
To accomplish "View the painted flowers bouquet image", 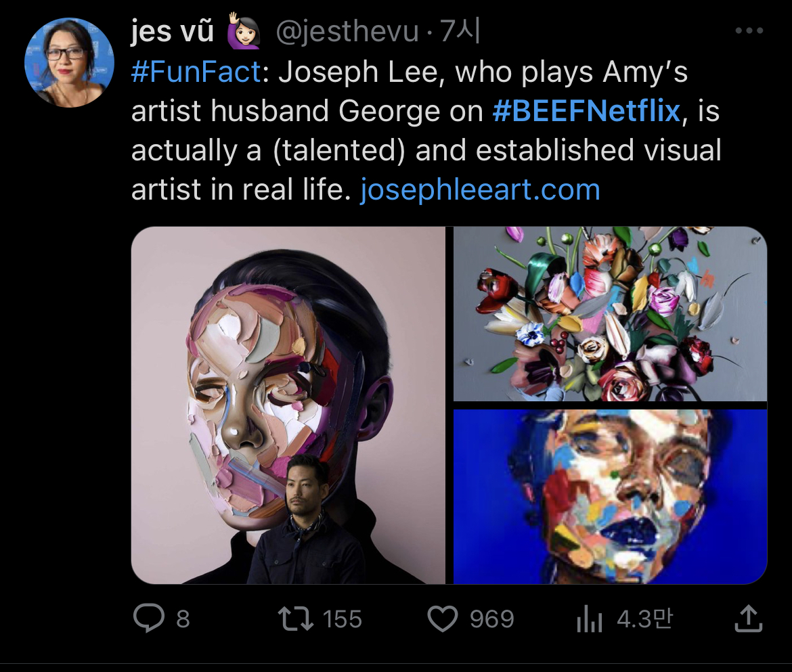I will (x=610, y=313).
